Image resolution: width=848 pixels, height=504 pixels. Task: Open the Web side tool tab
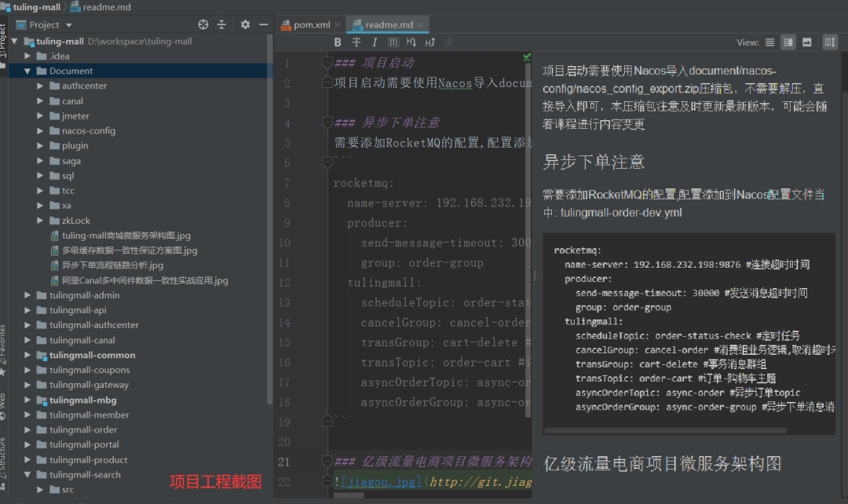[3, 406]
